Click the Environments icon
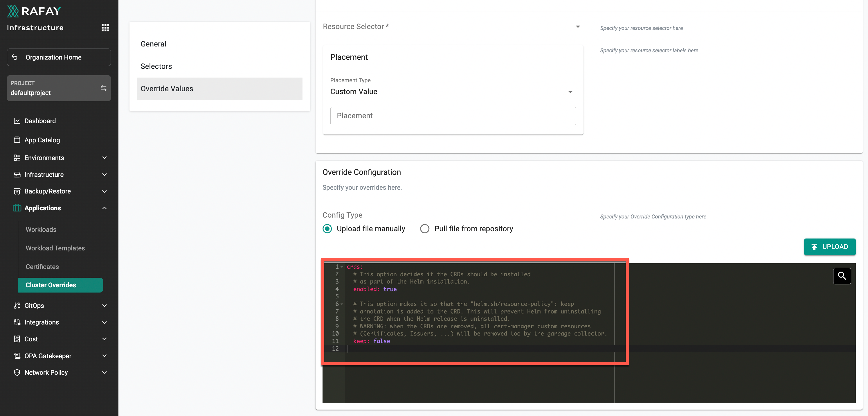The image size is (868, 416). pyautogui.click(x=17, y=158)
